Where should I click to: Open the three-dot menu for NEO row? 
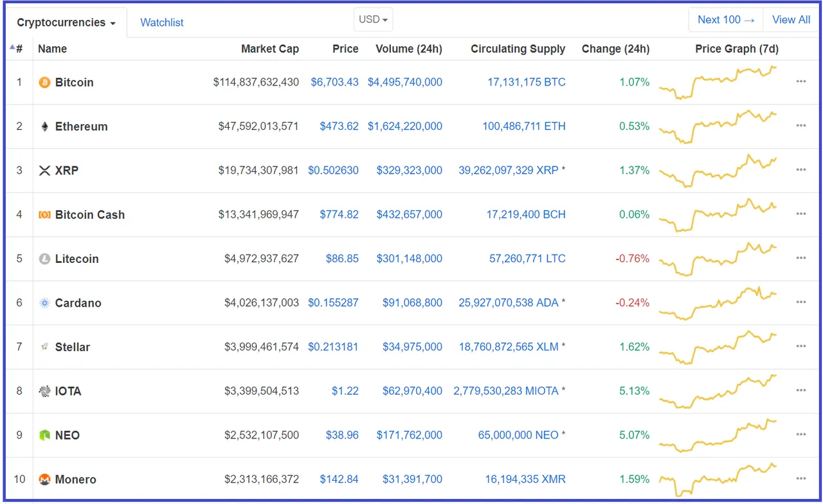[801, 435]
